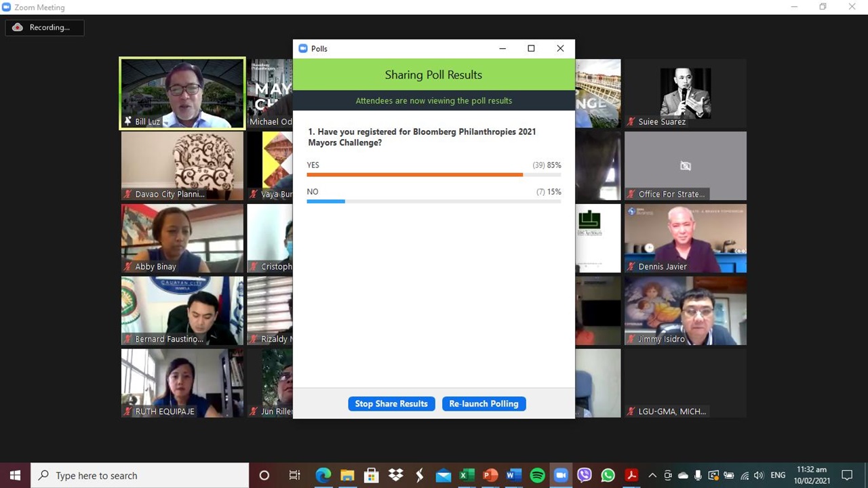Open Excel from the taskbar

click(x=467, y=476)
